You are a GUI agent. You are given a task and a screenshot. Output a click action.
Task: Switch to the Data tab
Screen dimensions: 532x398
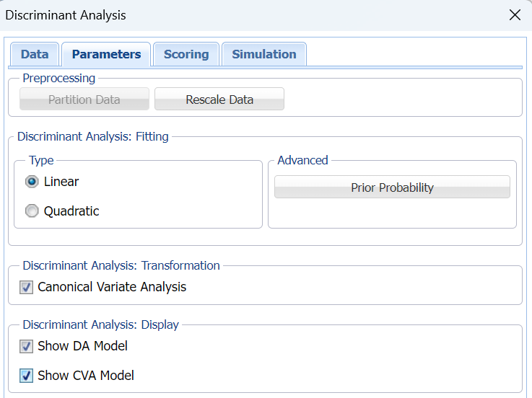(35, 54)
